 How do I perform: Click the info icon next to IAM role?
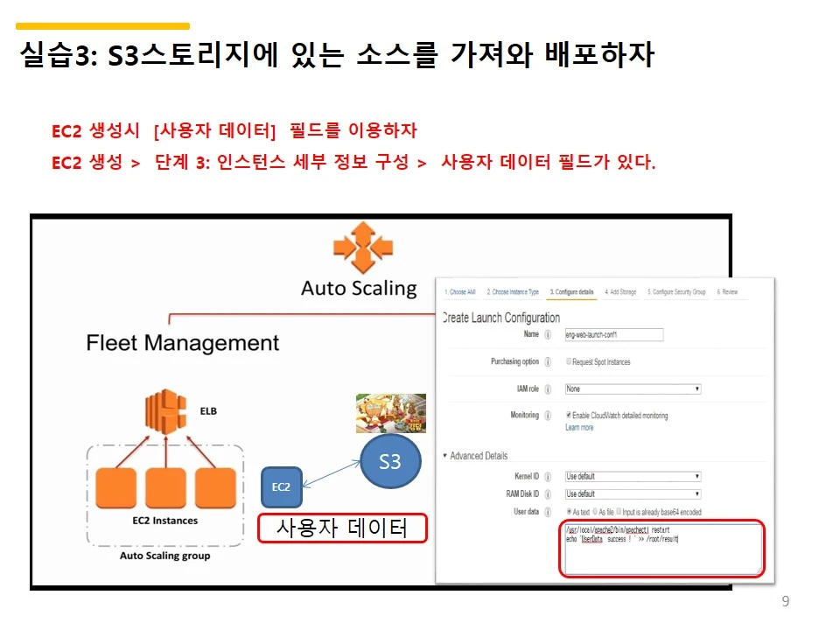tap(548, 388)
